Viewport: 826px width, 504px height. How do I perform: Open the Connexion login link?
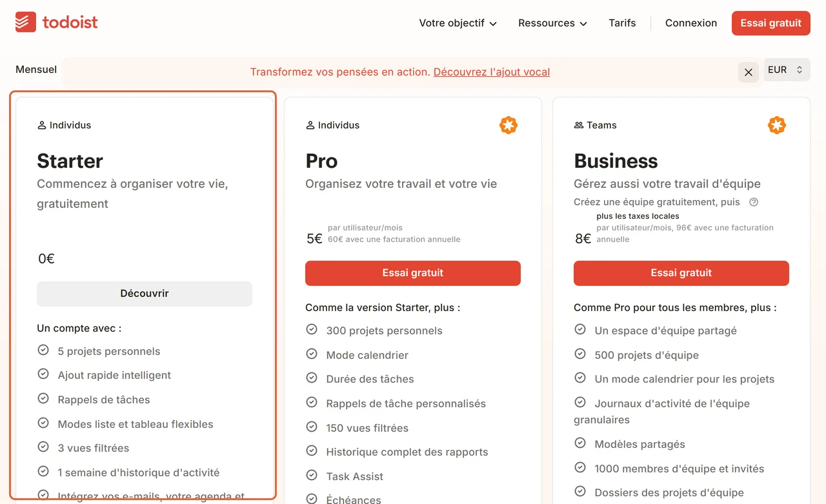(x=691, y=23)
